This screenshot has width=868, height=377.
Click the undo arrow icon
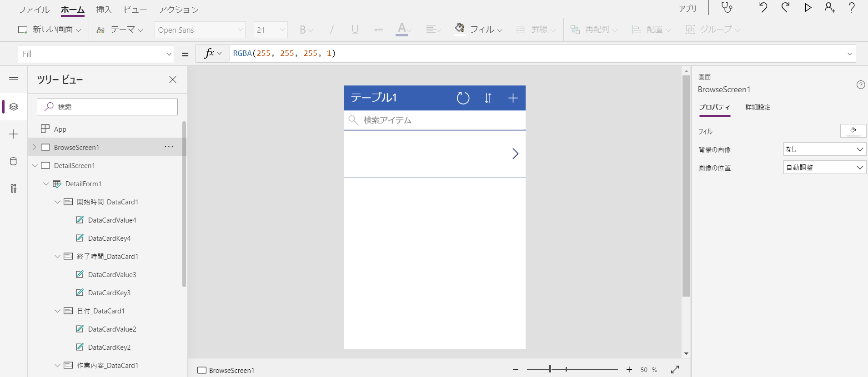coord(763,8)
